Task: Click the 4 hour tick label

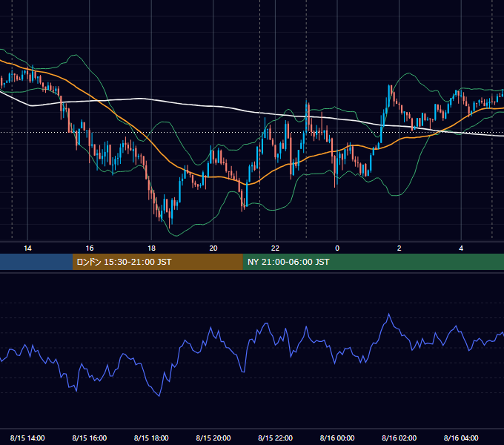Action: tap(461, 248)
